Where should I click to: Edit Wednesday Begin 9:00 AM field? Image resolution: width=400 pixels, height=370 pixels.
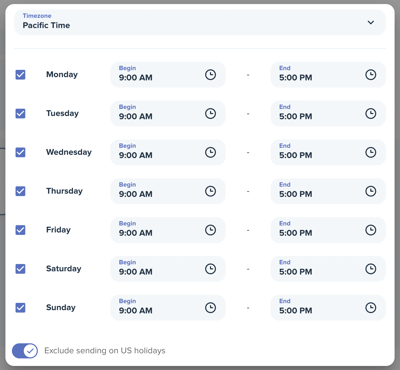pyautogui.click(x=168, y=152)
